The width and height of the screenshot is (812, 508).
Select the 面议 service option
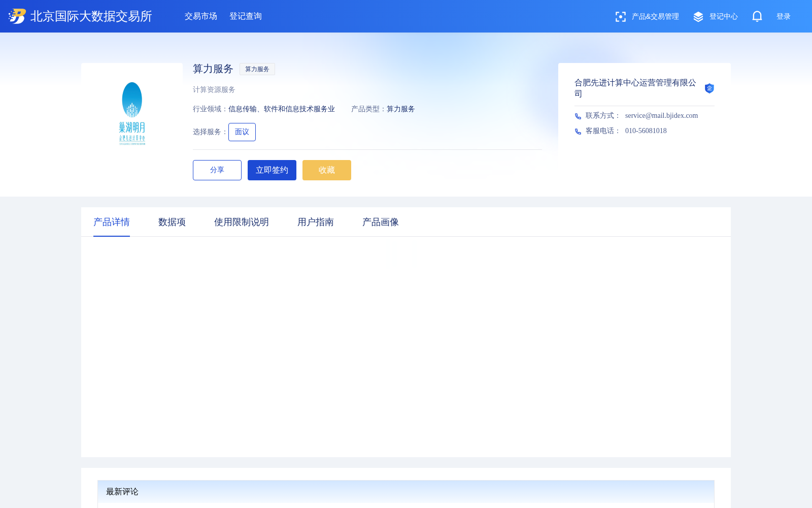(242, 132)
